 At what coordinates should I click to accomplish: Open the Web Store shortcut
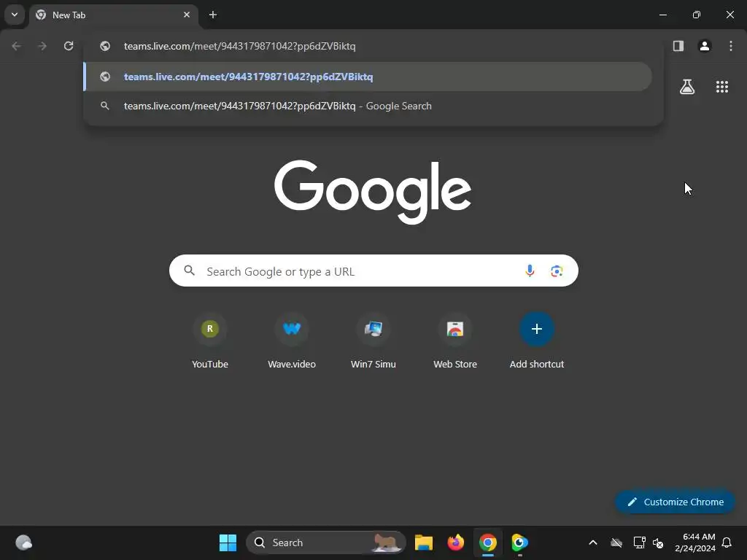point(455,342)
